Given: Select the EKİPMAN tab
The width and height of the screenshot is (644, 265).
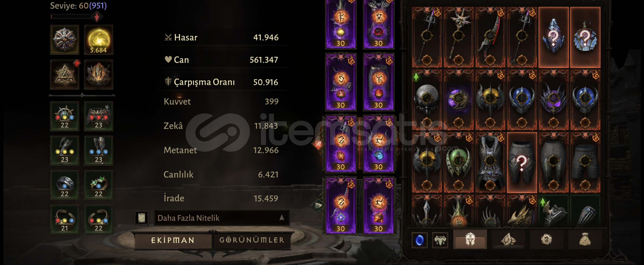Looking at the screenshot, I should coord(173,240).
